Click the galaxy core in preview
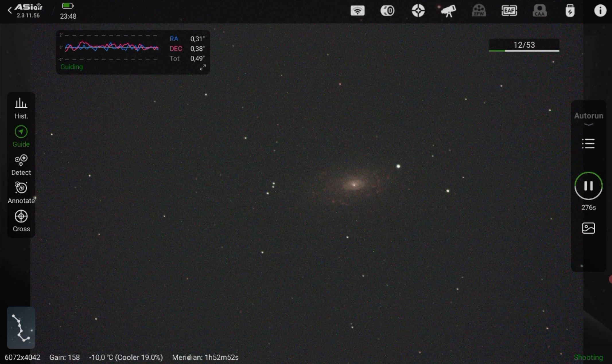Viewport: 612px width, 364px height. pyautogui.click(x=354, y=185)
